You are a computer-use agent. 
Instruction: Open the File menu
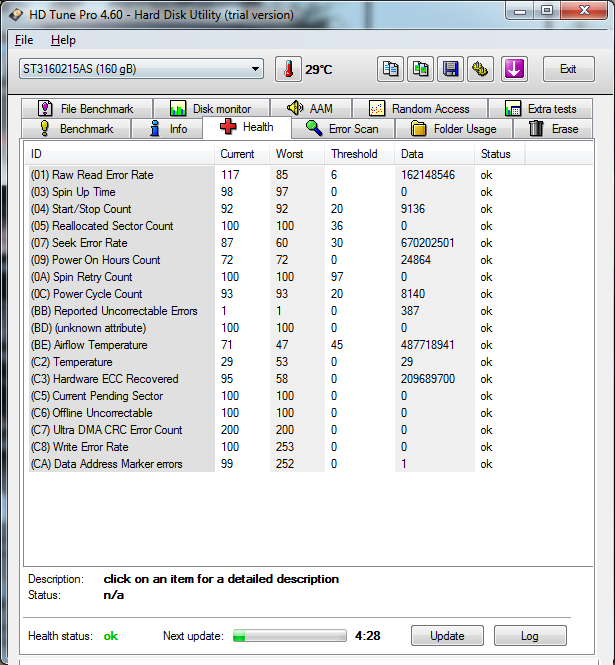click(24, 40)
